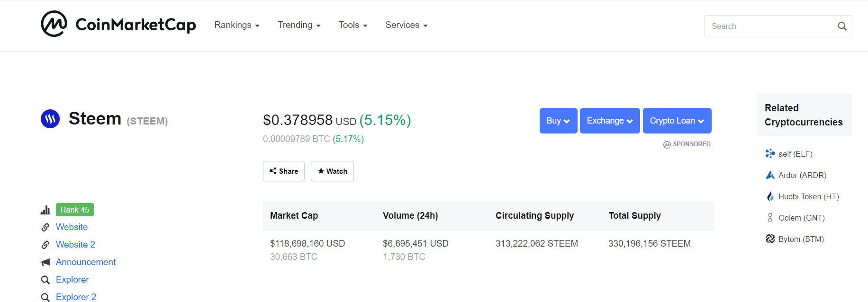Add Steem to watchlist with Watch

pos(332,171)
